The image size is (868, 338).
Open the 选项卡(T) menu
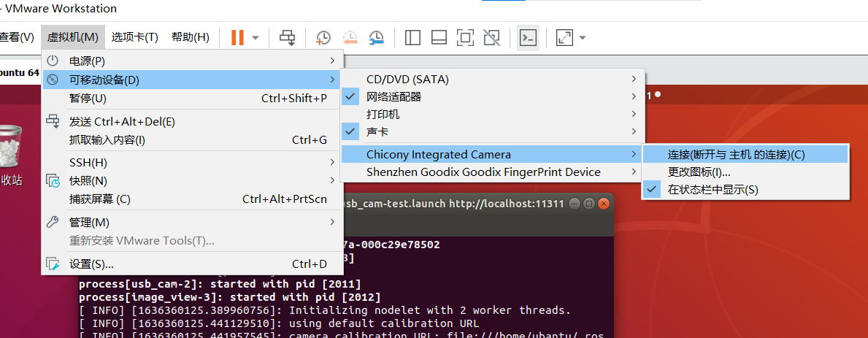tap(135, 37)
